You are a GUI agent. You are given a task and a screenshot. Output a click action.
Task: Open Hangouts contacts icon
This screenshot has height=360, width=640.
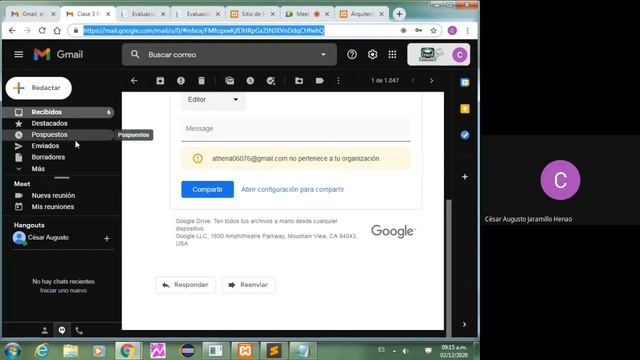(44, 330)
